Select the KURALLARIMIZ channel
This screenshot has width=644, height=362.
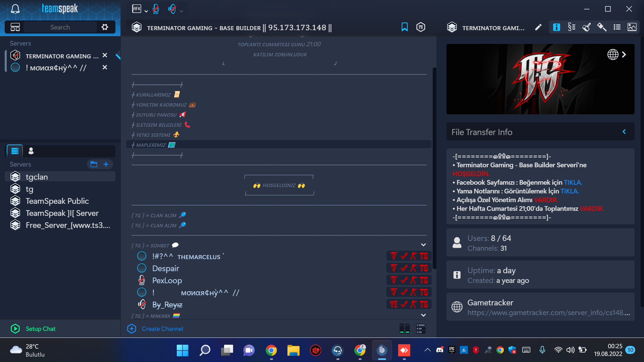pyautogui.click(x=279, y=95)
